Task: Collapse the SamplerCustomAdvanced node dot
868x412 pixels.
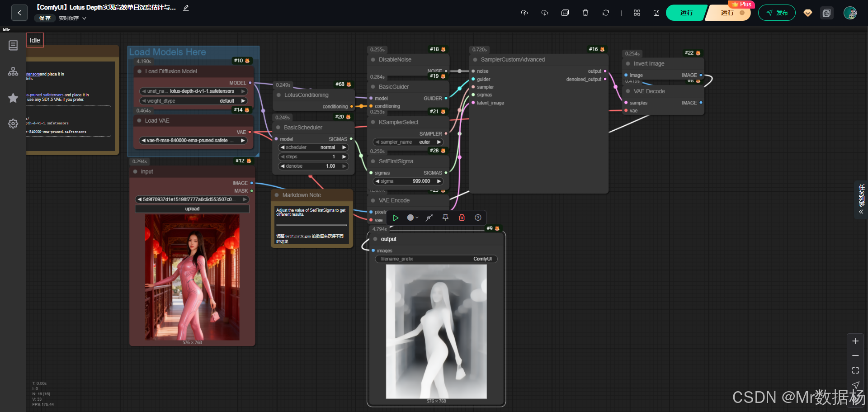Action: 475,60
